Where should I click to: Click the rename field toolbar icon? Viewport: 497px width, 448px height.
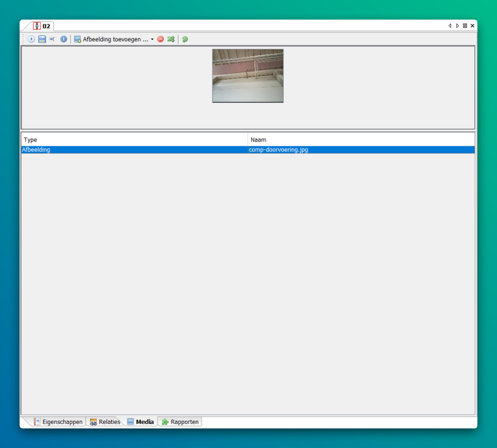pos(53,39)
